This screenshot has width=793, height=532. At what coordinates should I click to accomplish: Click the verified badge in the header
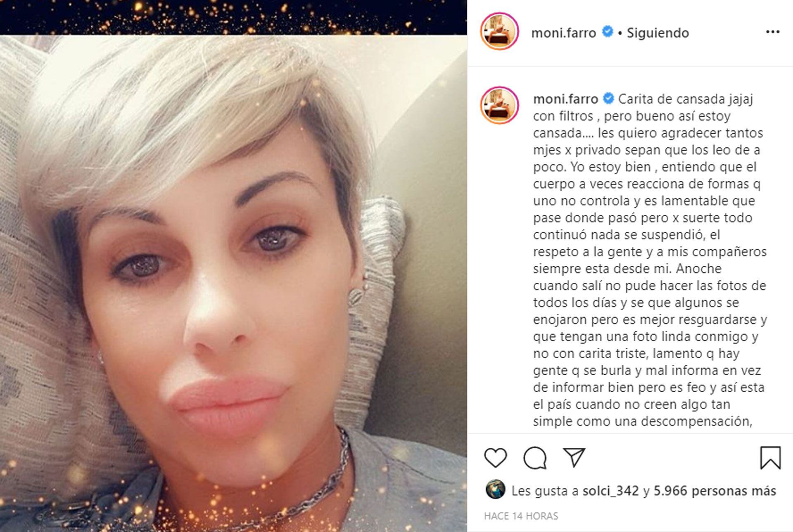point(607,31)
